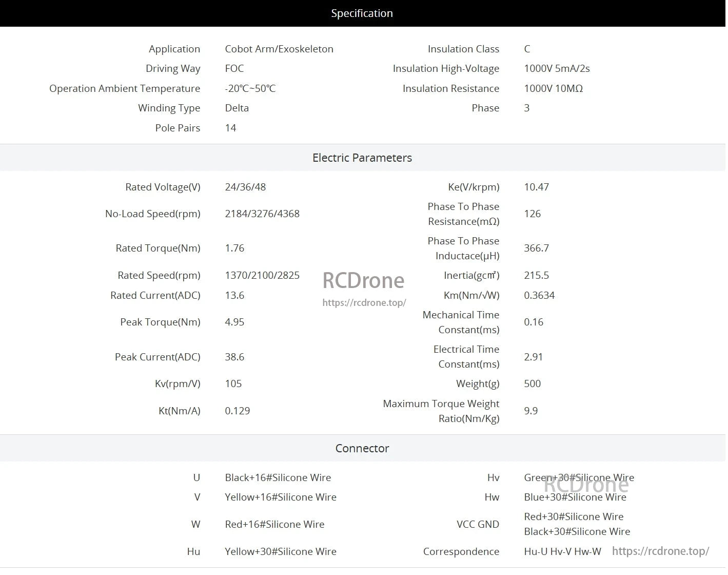Open the rcdrone.top link at bottom right
Screen dimensions: 728x575
(660, 551)
